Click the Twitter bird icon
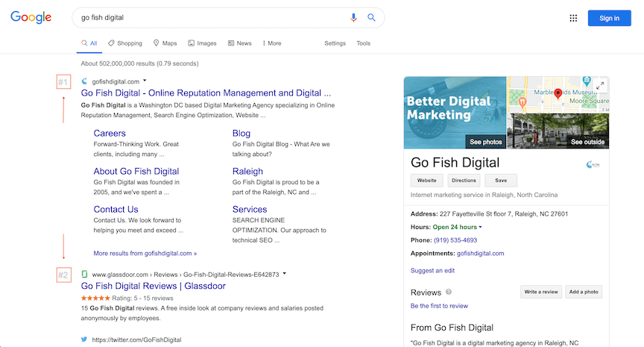 coord(84,340)
